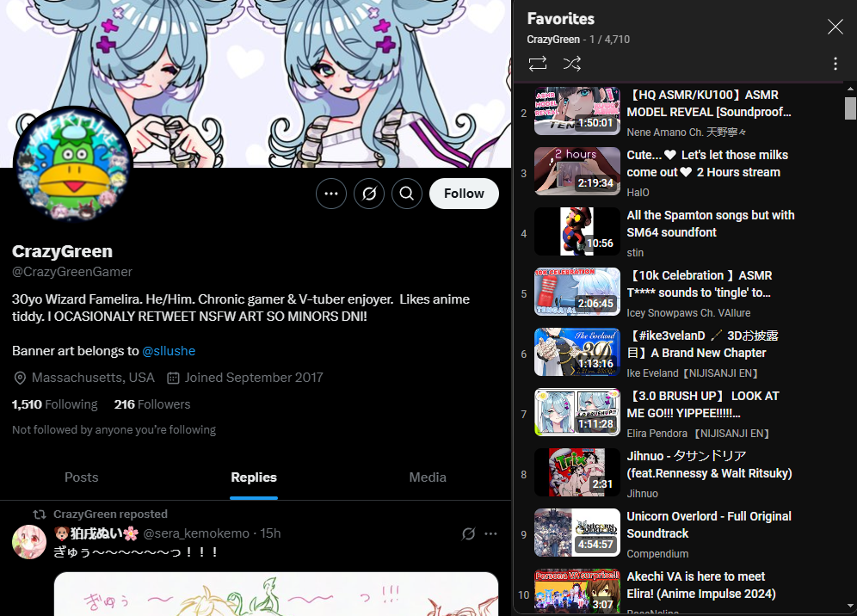
Task: Toggle loop playlist in Favorites panel
Action: [538, 64]
